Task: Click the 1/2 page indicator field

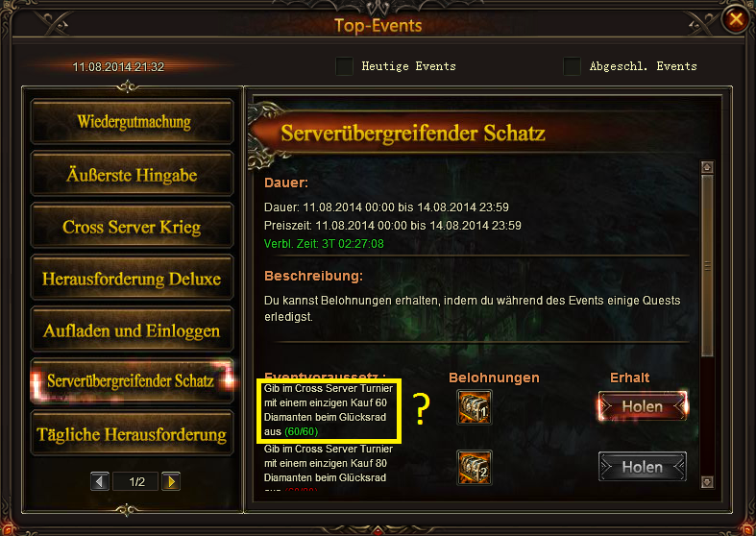Action: point(136,481)
